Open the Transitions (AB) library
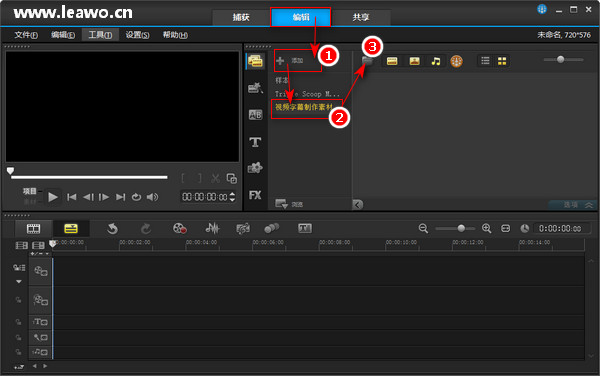 (x=255, y=115)
